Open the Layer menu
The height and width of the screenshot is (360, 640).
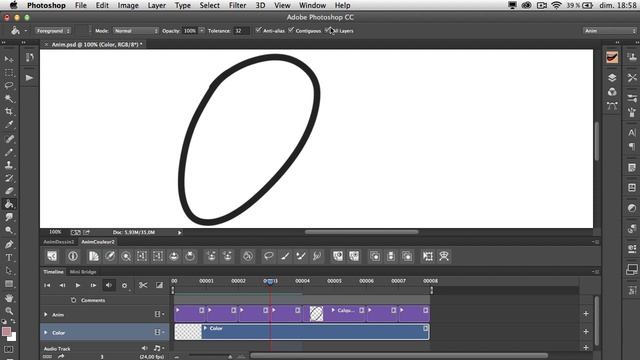pos(157,5)
